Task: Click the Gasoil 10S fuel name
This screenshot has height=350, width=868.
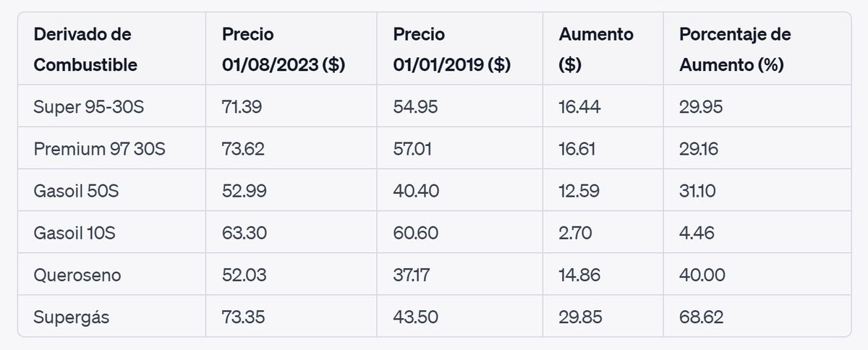Action: pos(75,233)
